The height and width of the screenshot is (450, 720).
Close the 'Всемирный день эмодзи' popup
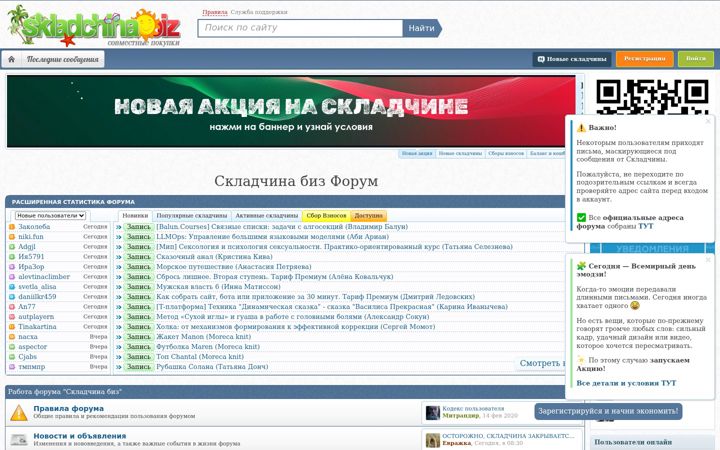pyautogui.click(x=708, y=260)
